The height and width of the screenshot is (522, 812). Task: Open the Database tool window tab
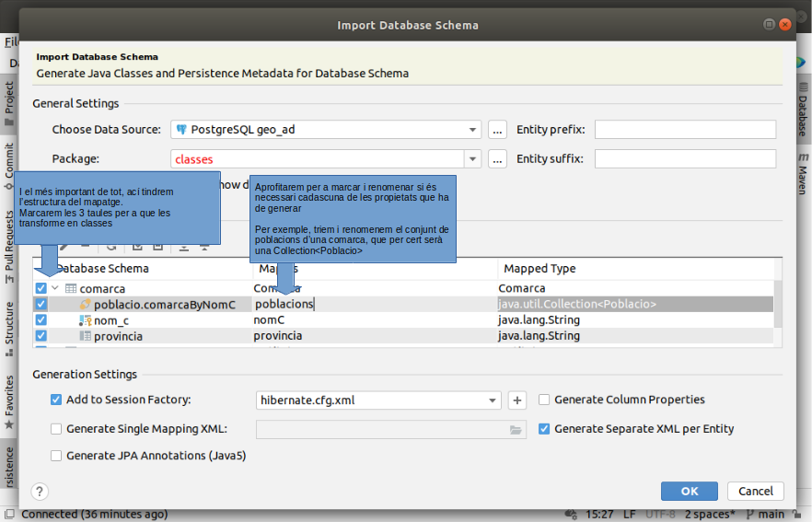803,110
